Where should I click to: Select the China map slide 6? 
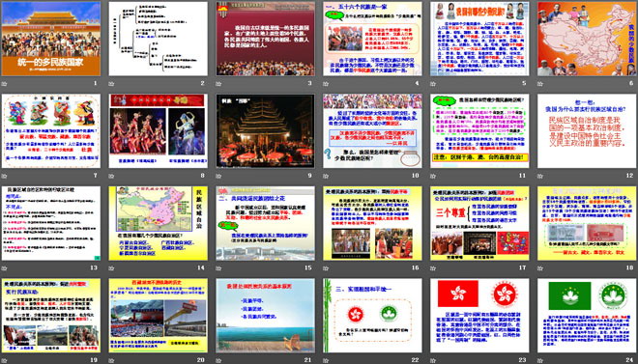[587, 39]
